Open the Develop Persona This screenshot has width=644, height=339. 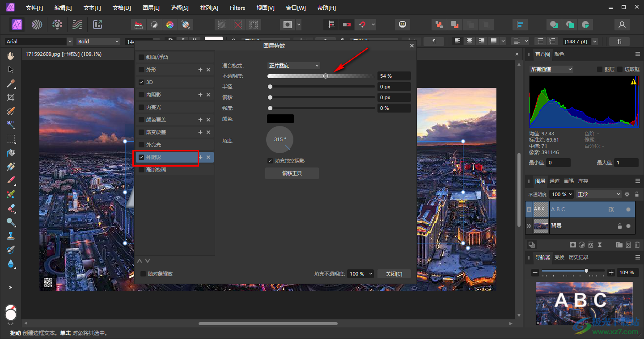coord(57,25)
